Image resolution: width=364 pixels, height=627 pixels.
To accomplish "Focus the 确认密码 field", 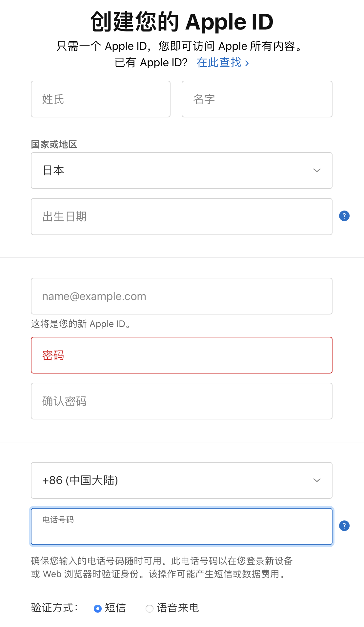I will click(181, 401).
